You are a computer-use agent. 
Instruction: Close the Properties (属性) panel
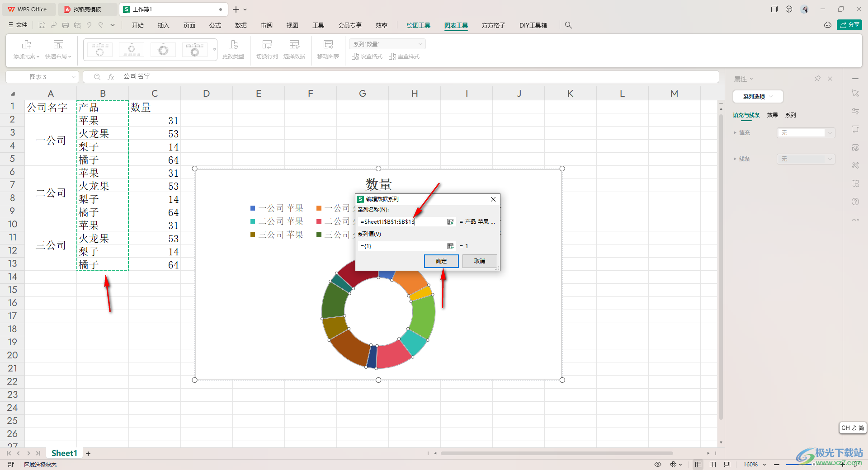tap(830, 79)
